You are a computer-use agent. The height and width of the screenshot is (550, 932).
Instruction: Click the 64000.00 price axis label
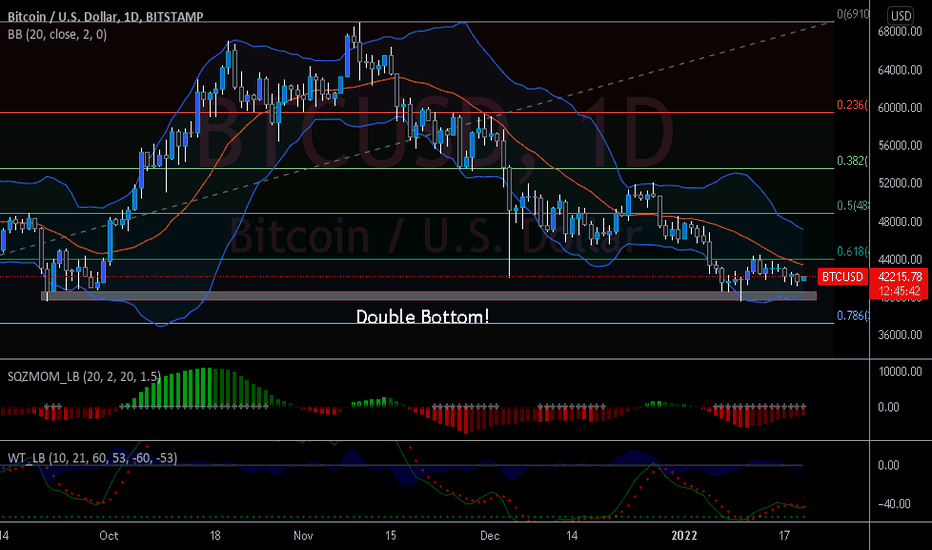point(900,70)
